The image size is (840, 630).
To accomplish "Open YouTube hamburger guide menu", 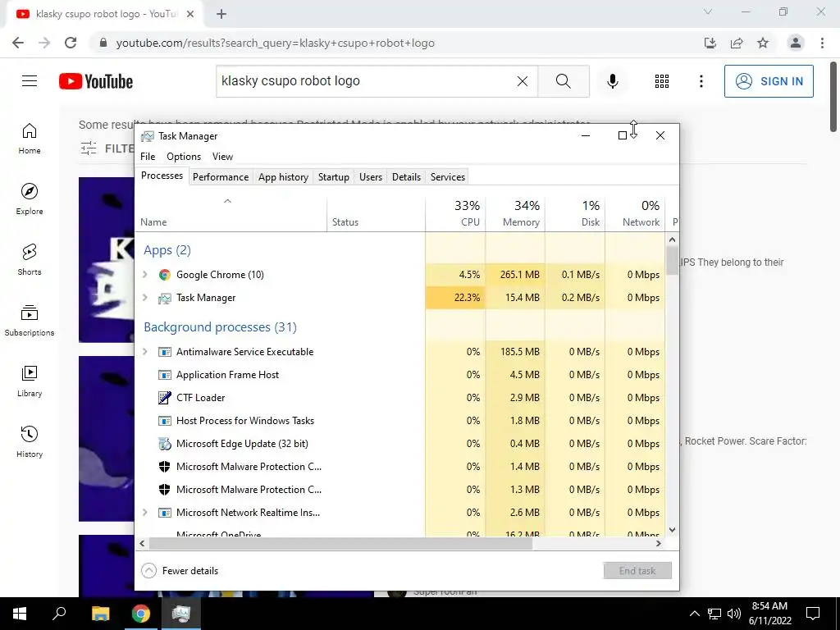I will pyautogui.click(x=30, y=81).
